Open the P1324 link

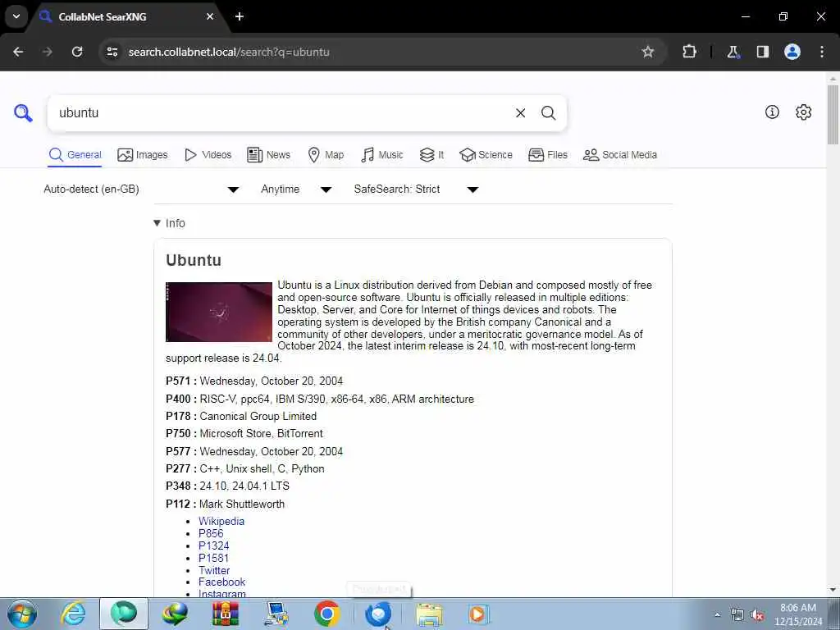coord(214,546)
